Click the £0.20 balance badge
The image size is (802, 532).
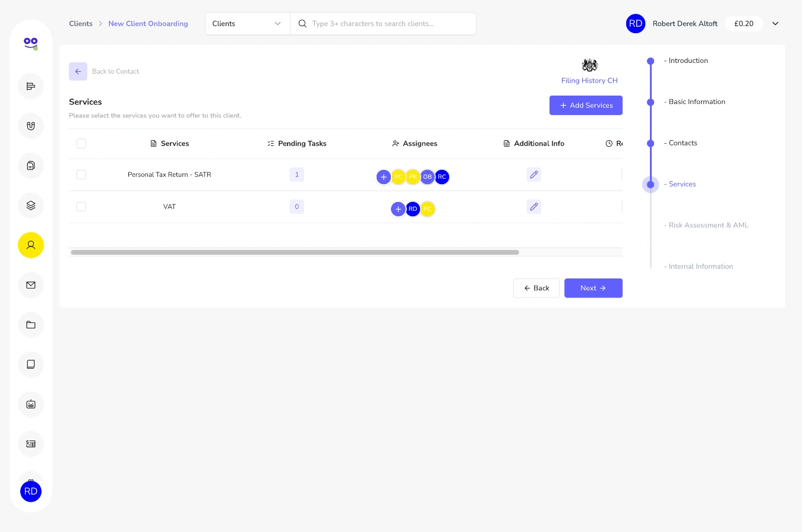pyautogui.click(x=744, y=24)
